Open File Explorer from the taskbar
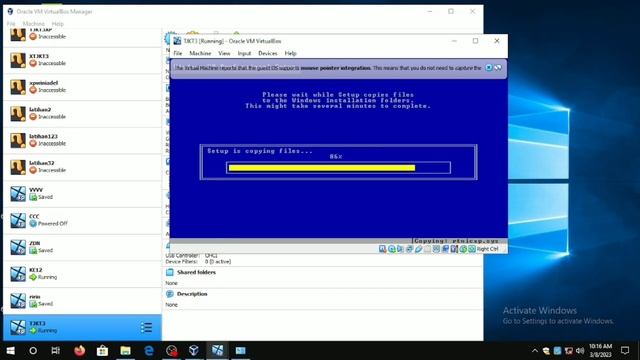The height and width of the screenshot is (360, 640). click(125, 351)
